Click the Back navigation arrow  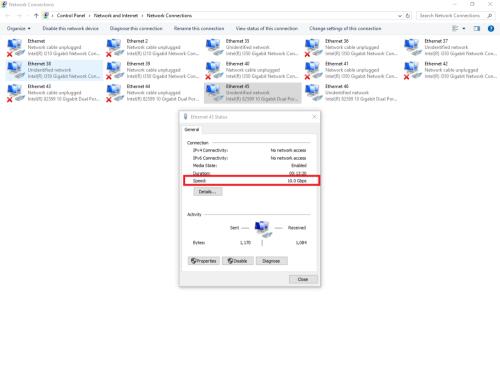click(x=8, y=16)
